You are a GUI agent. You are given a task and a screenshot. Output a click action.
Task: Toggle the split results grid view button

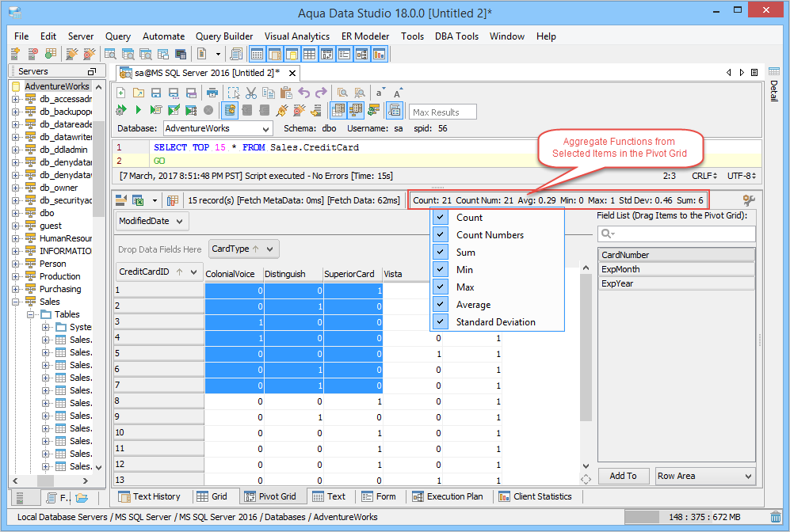coord(338,110)
